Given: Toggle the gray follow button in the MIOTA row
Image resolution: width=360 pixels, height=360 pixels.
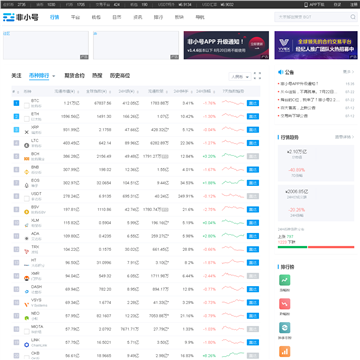Looking at the screenshot, I should (x=253, y=329).
